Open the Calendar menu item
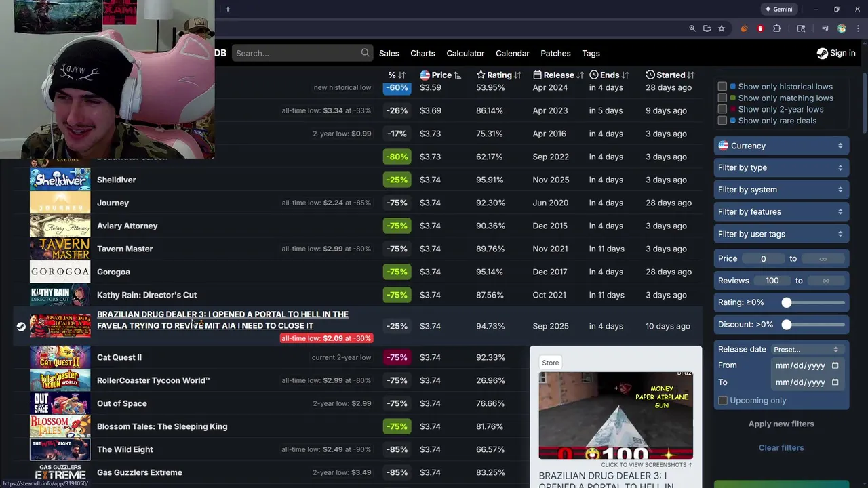The width and height of the screenshot is (868, 488). click(513, 53)
